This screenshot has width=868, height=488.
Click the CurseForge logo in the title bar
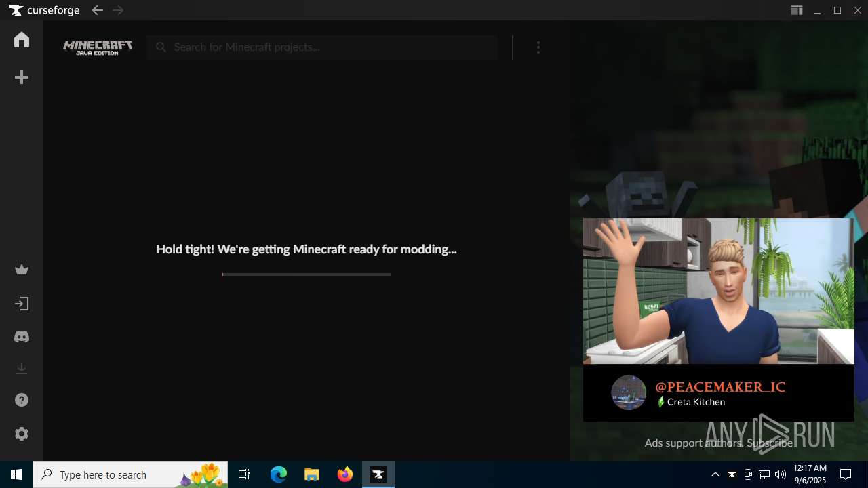[44, 10]
